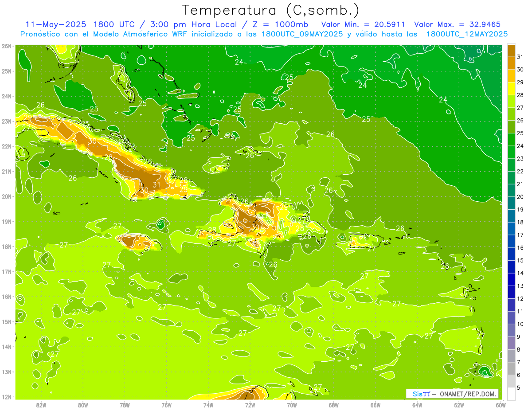Click the 82W longitude label

(x=41, y=404)
